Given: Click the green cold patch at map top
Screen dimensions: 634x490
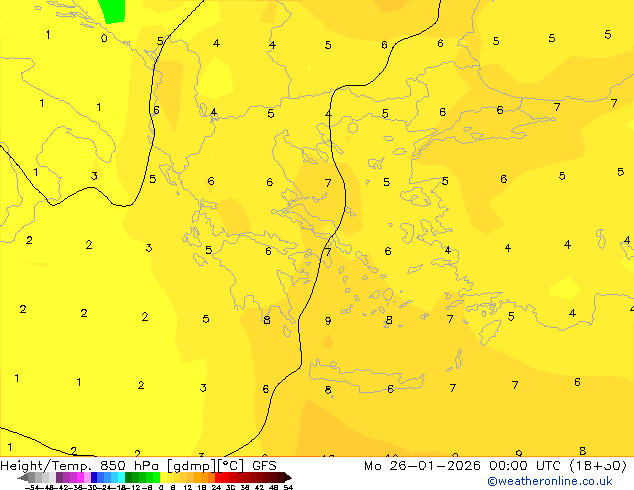Looking at the screenshot, I should (x=113, y=11).
